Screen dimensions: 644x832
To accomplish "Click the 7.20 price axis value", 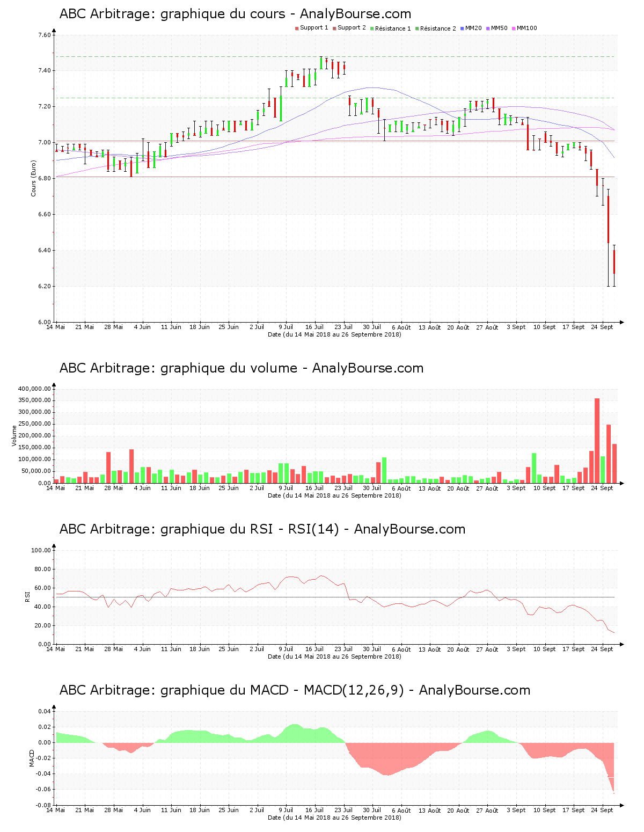I will tap(44, 106).
